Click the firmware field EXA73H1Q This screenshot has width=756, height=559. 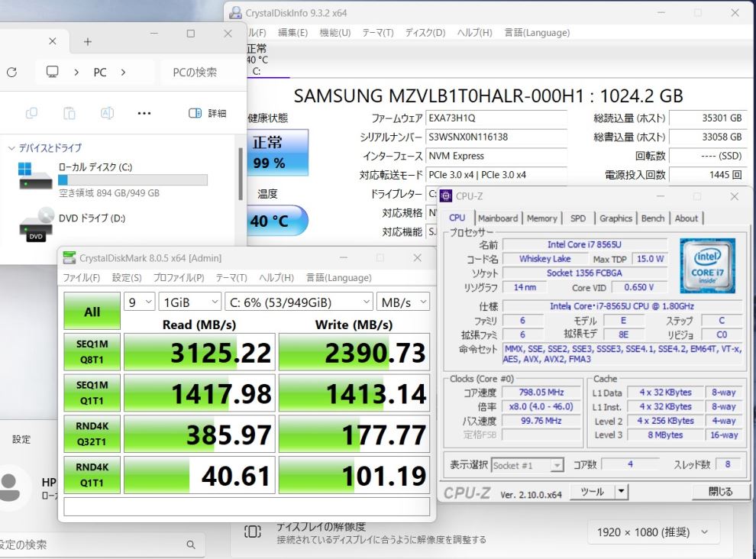click(496, 118)
